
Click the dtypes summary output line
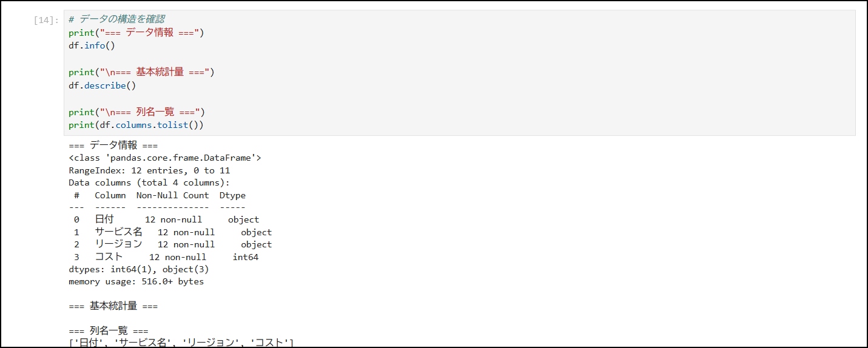138,269
